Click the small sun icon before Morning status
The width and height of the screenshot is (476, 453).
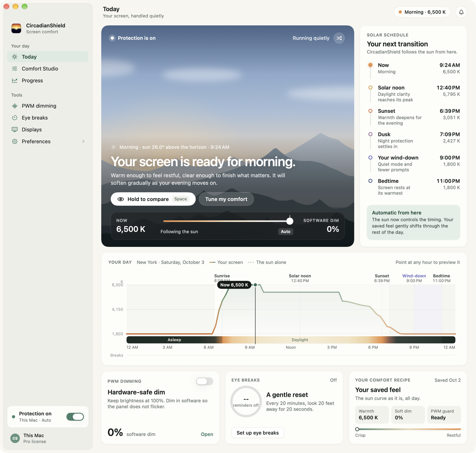tap(114, 147)
